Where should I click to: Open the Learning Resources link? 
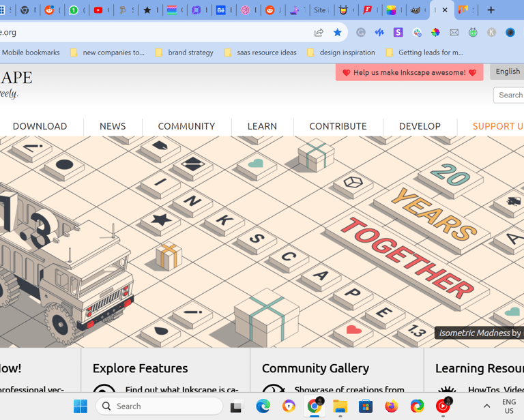(x=480, y=368)
